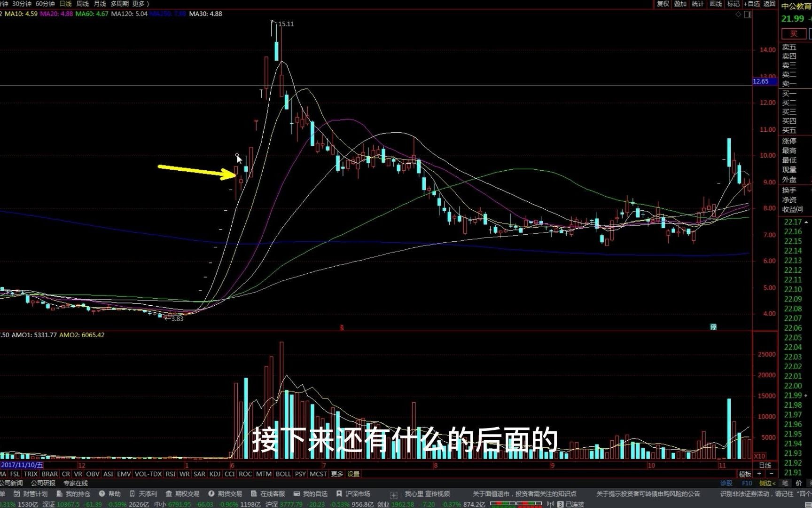Open 公司新闻 company news tab

pos(11,483)
